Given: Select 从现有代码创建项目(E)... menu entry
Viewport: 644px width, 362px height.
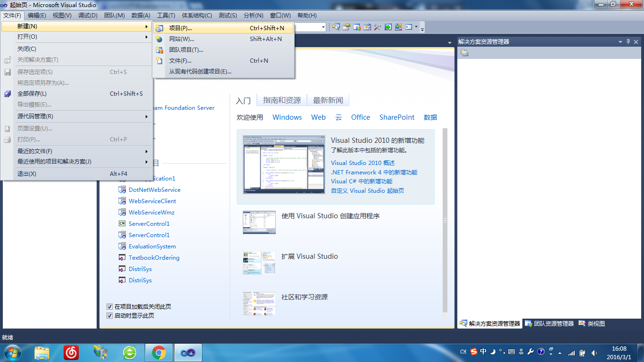Looking at the screenshot, I should pyautogui.click(x=223, y=72).
